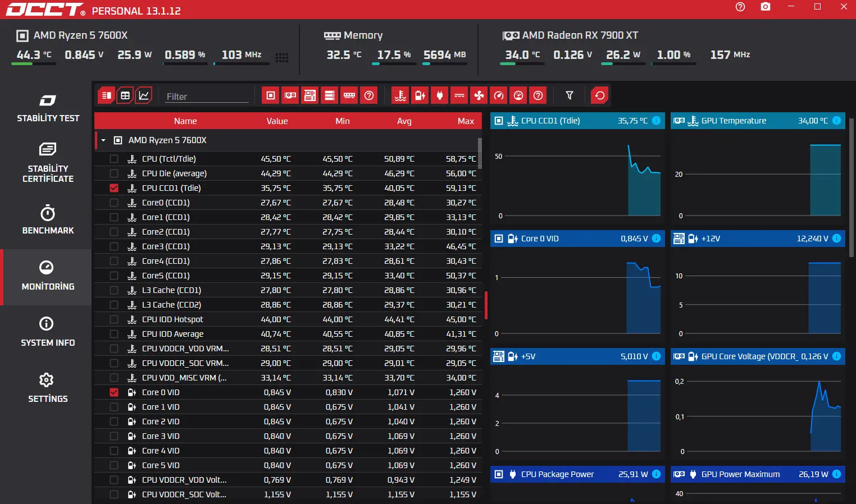Open System Info section
Image resolution: width=856 pixels, height=504 pixels.
(x=48, y=332)
